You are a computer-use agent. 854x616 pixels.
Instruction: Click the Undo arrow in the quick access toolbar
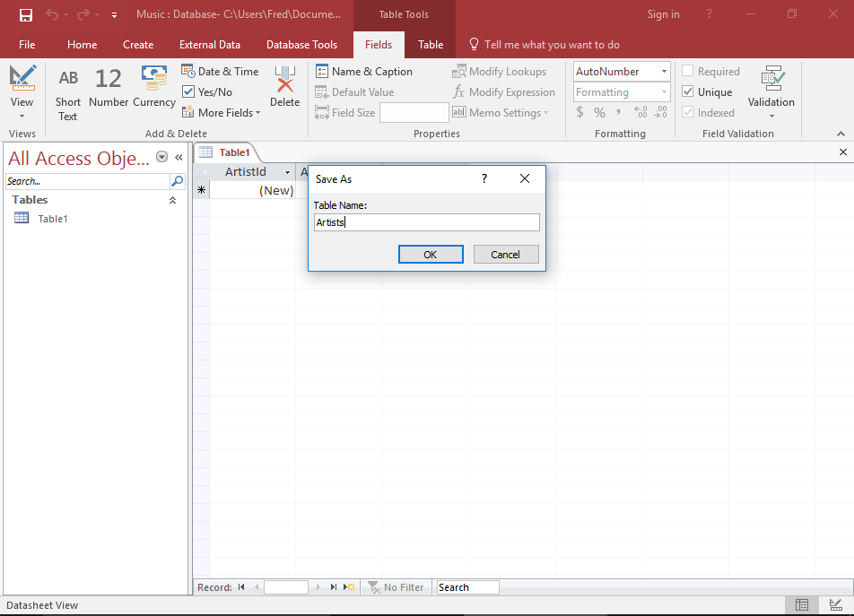tap(52, 14)
